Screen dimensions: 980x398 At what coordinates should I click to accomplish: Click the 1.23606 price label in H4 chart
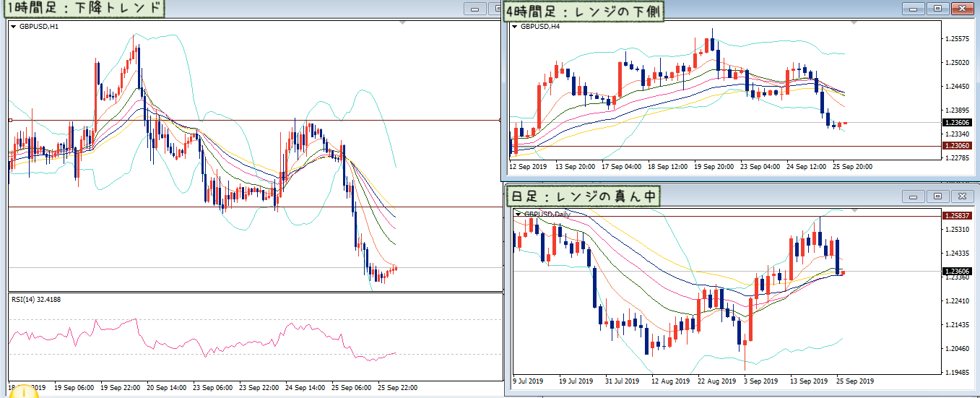pos(955,123)
